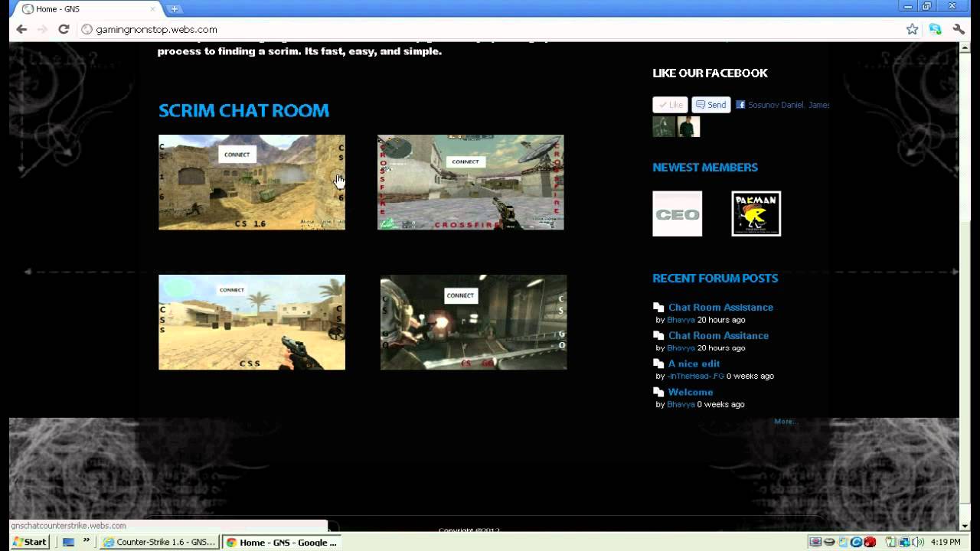980x551 pixels.
Task: Open the Chat Room Assistance forum post
Action: pyautogui.click(x=720, y=308)
